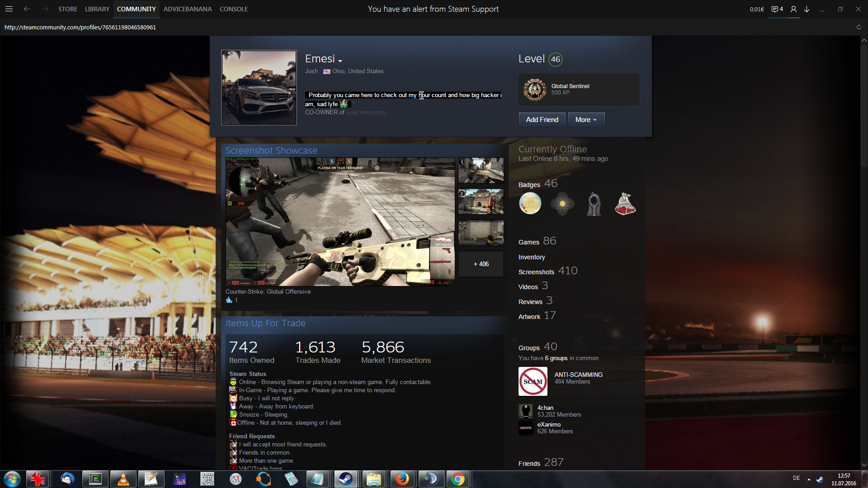This screenshot has height=488, width=868.
Task: Open Steam from the Windows taskbar
Action: coord(346,479)
